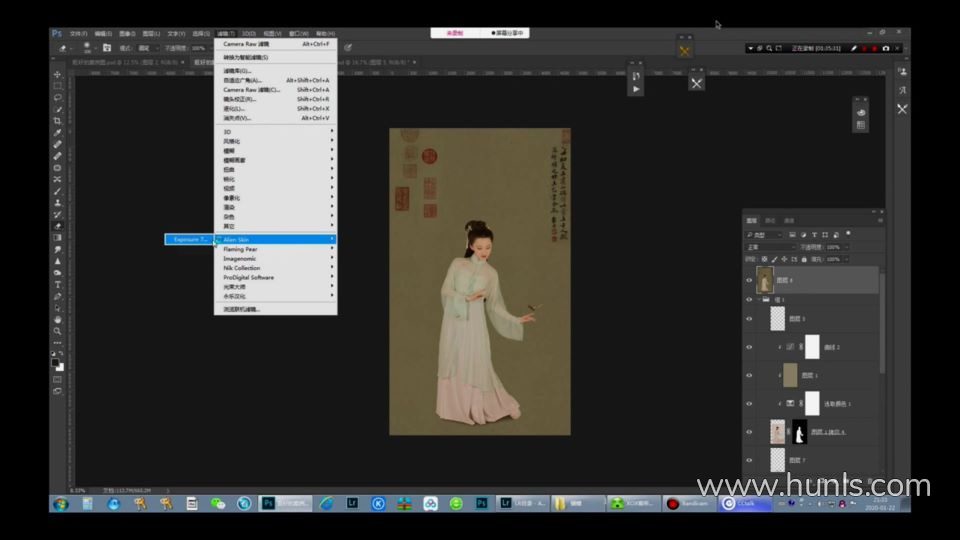
Task: Toggle visibility of 图层 7
Action: pyautogui.click(x=749, y=460)
